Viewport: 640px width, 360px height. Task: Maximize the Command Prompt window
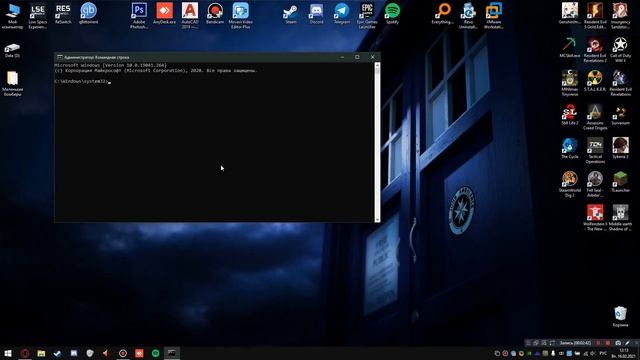point(357,57)
